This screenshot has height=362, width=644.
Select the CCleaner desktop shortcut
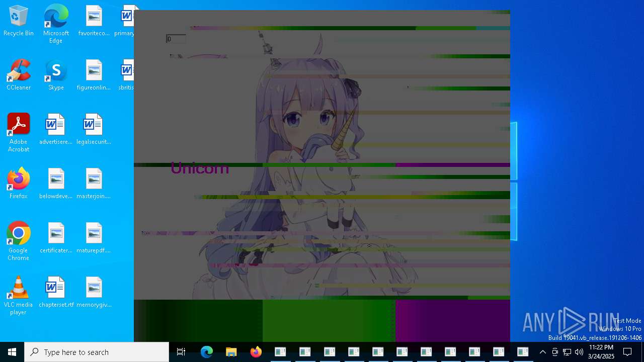point(19,75)
